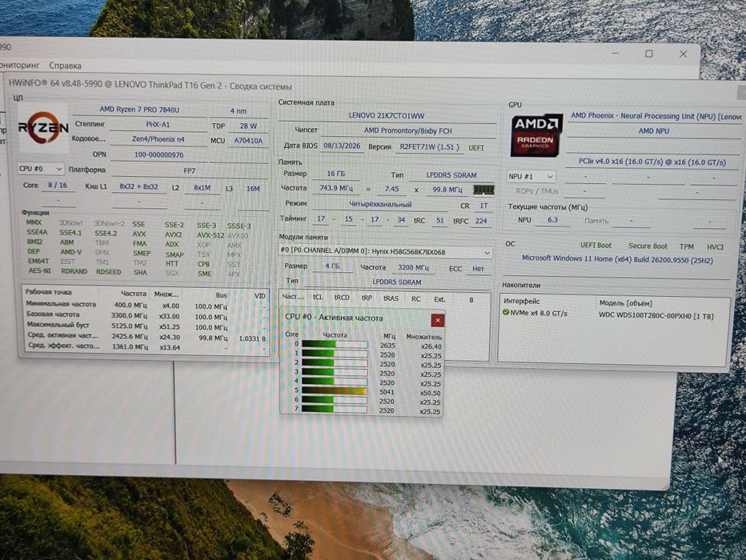Image resolution: width=746 pixels, height=560 pixels.
Task: Click the PHX-A1 stepping value
Action: (158, 125)
